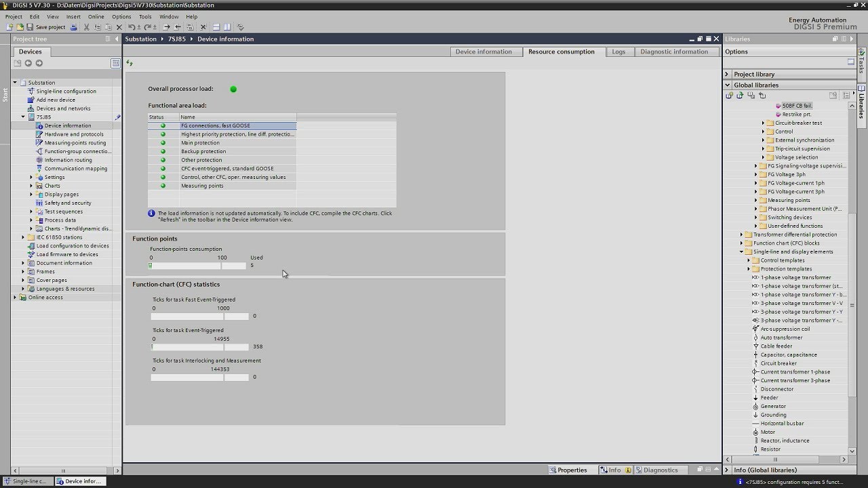Expand the Online access node

(x=15, y=297)
